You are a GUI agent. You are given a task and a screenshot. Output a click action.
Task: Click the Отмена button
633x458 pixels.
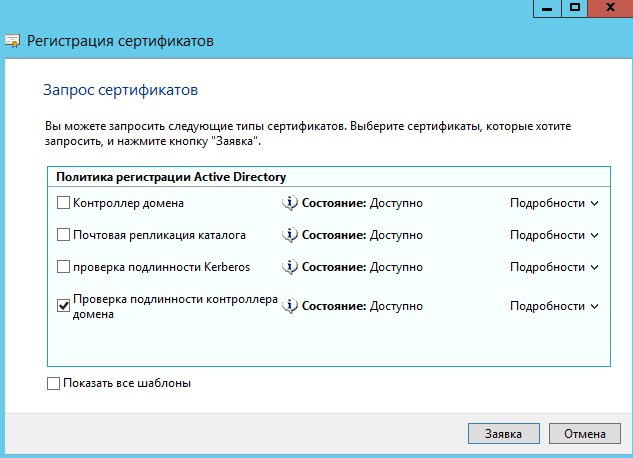[585, 434]
